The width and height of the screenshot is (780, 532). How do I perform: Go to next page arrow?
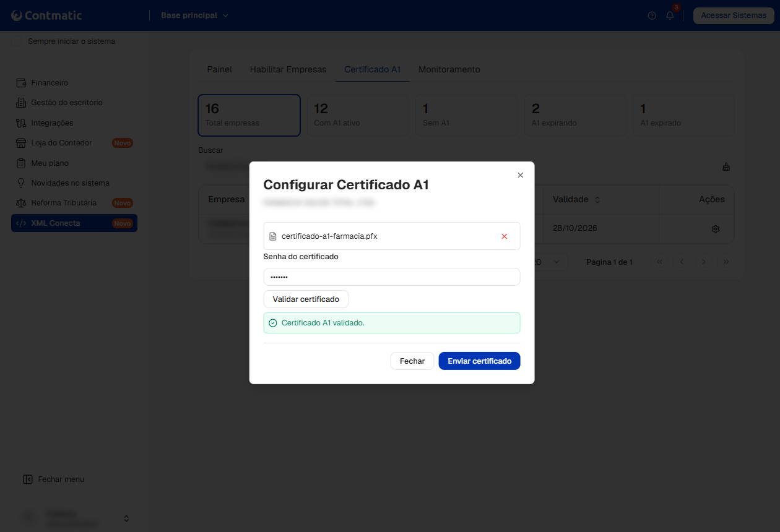pos(704,262)
